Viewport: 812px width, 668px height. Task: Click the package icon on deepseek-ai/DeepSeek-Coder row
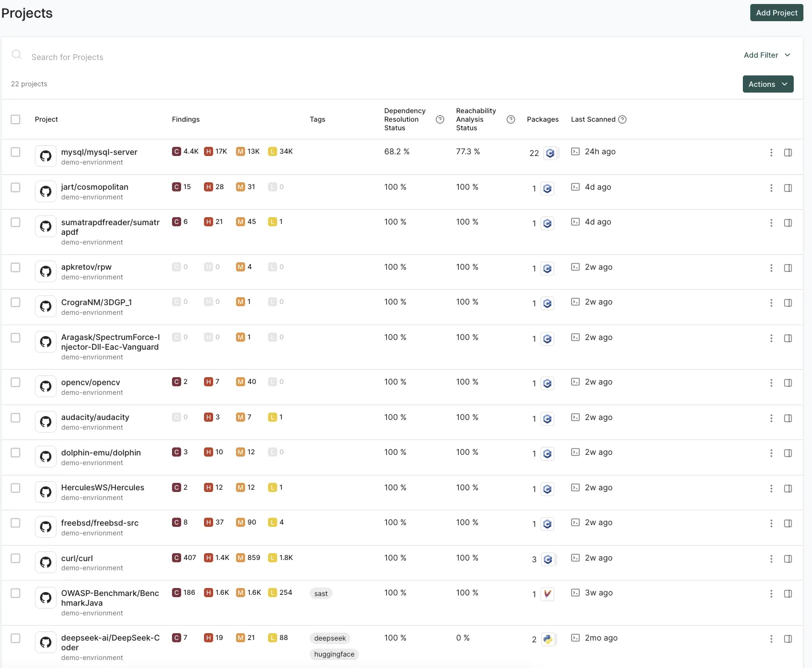549,639
